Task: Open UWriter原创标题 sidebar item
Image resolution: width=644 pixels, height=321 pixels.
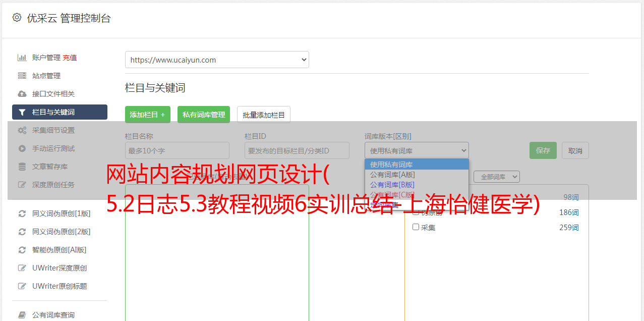Action: click(60, 286)
